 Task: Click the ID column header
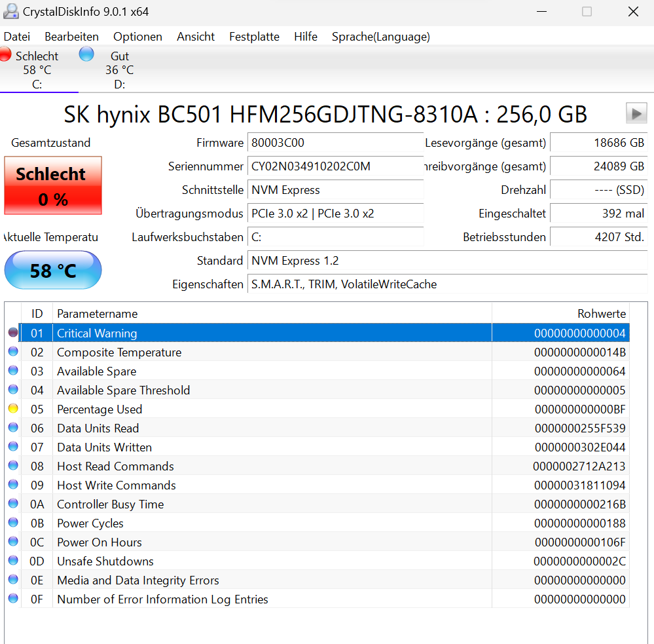tap(37, 313)
